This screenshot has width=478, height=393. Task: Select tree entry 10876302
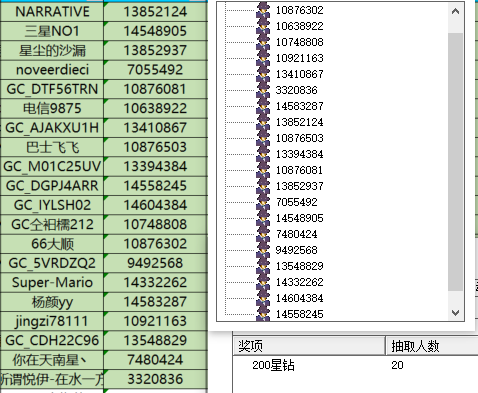point(299,10)
